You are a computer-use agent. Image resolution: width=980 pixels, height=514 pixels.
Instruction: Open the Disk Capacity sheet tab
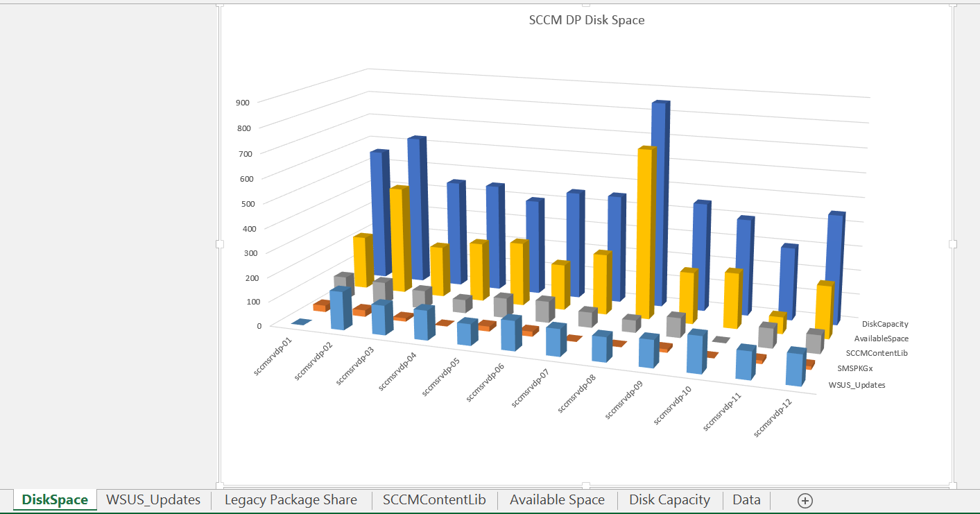[x=669, y=500]
